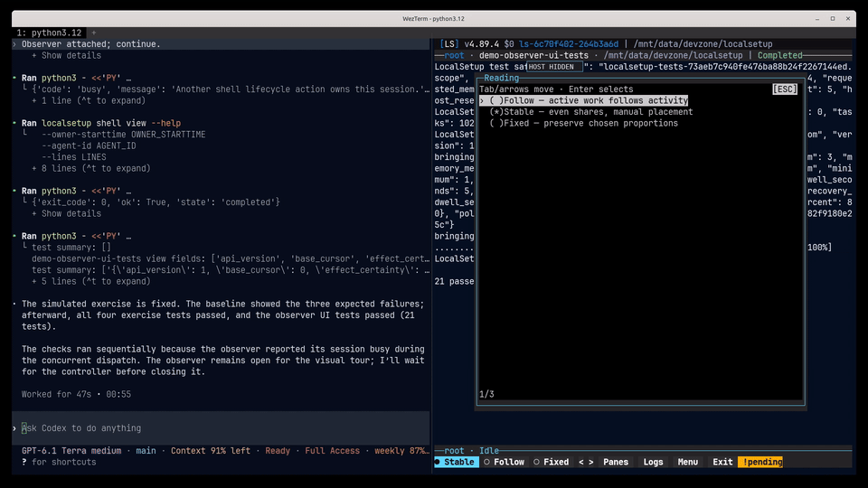Click Exit in the bottom bar
868x488 pixels.
(722, 462)
